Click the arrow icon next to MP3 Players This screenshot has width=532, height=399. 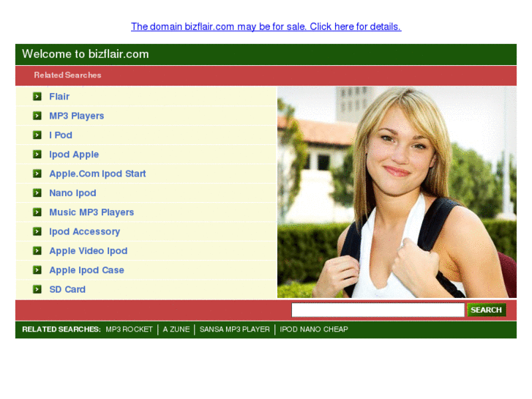click(37, 116)
